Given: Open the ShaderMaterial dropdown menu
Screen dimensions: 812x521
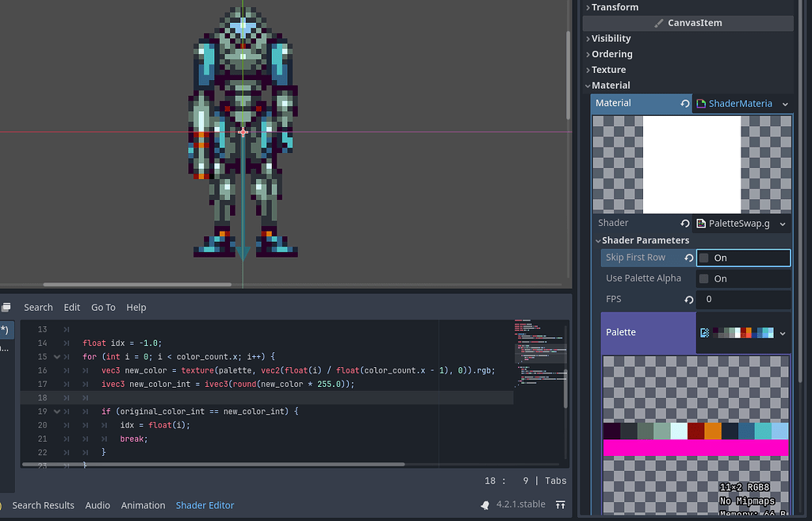Looking at the screenshot, I should 785,103.
